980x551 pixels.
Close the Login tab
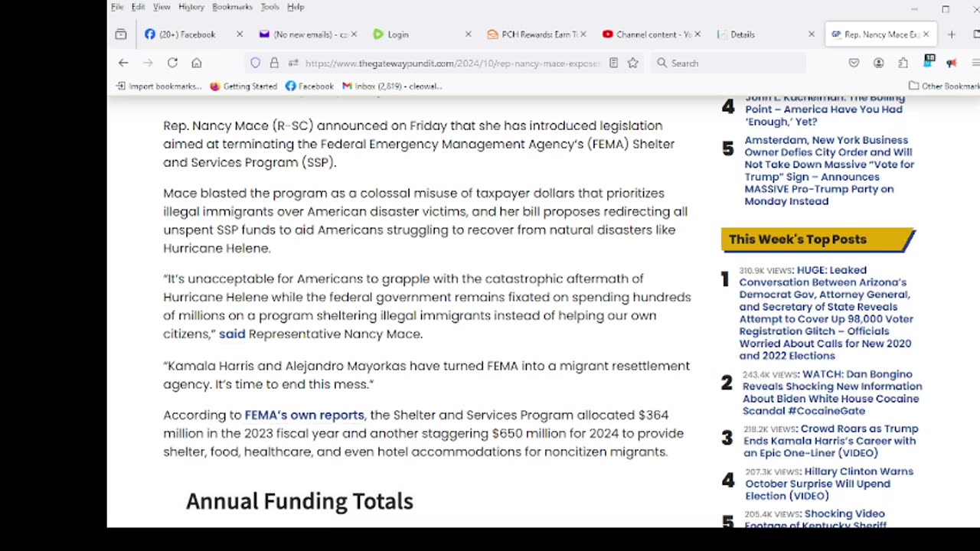(x=469, y=34)
